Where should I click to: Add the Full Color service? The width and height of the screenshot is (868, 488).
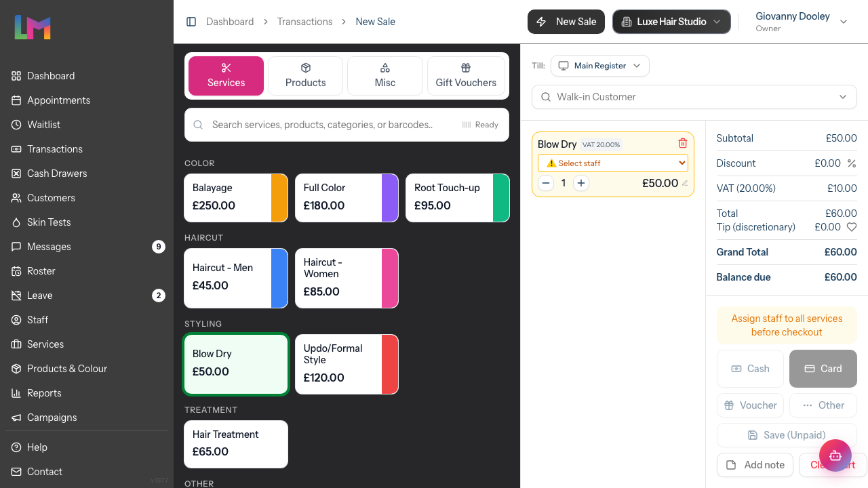click(347, 198)
